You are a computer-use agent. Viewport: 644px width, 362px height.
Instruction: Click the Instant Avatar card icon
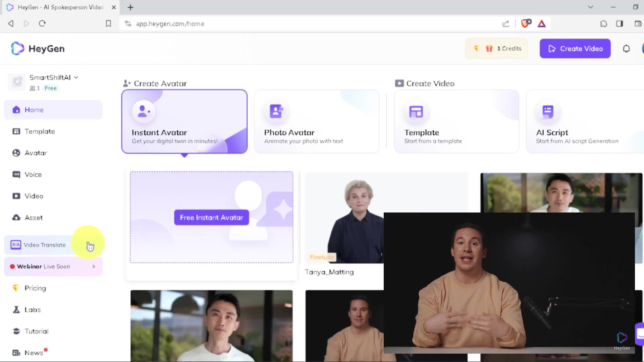pos(144,111)
